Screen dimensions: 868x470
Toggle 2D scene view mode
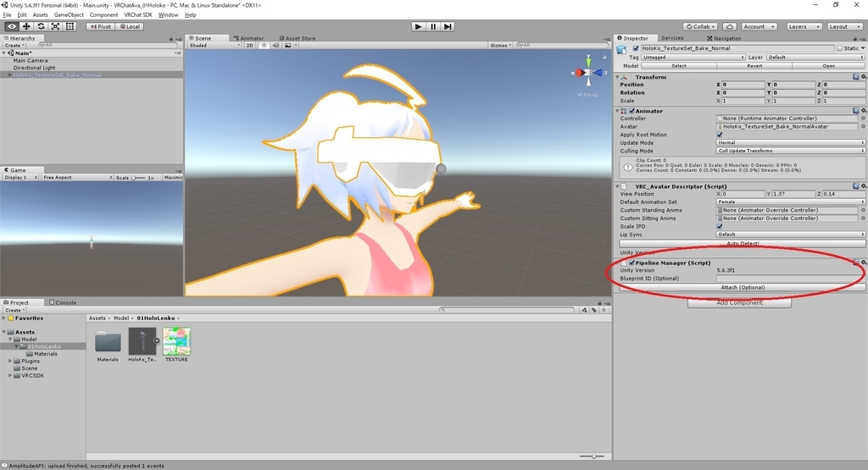[250, 46]
